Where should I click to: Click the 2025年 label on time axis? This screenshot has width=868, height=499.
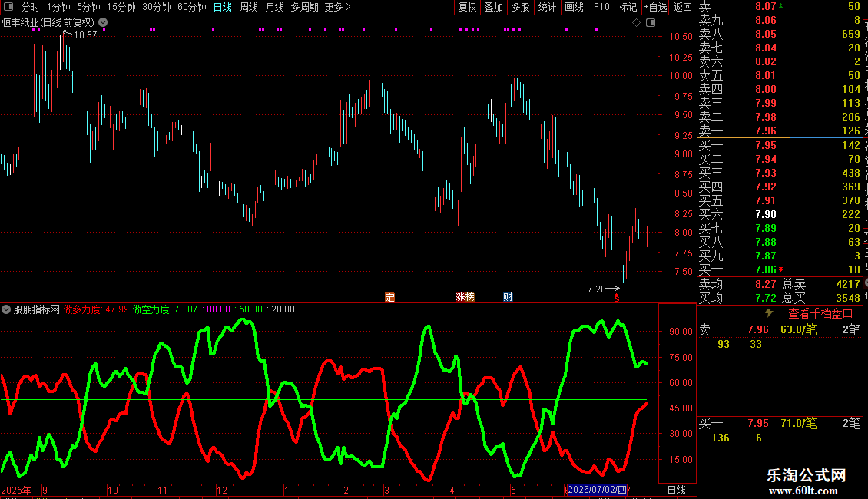click(16, 490)
